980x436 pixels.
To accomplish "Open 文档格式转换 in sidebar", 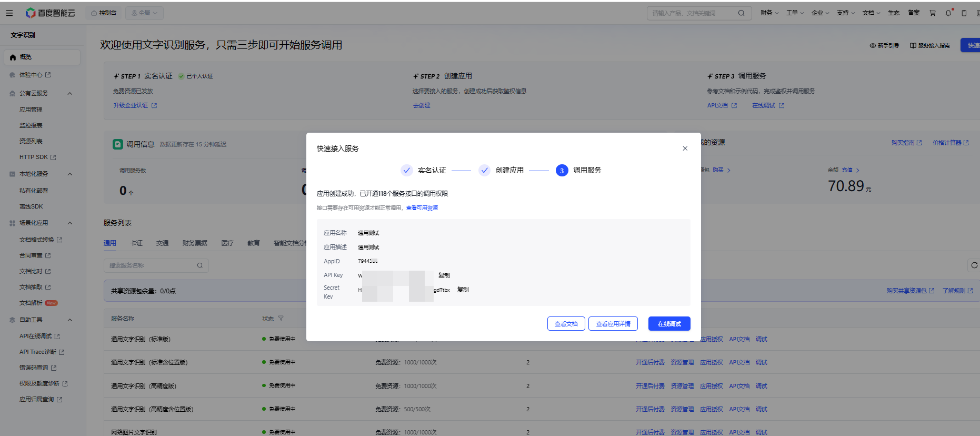I will (x=41, y=240).
